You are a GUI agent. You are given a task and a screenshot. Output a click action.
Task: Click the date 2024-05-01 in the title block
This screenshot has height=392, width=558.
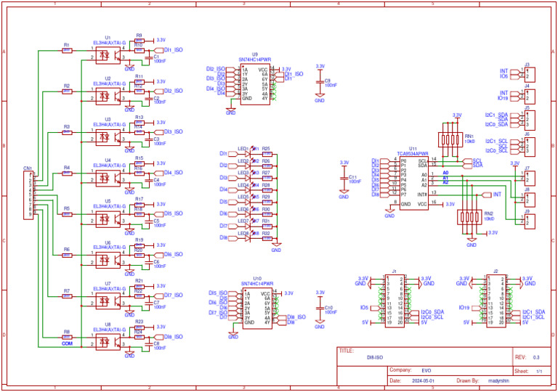(423, 380)
